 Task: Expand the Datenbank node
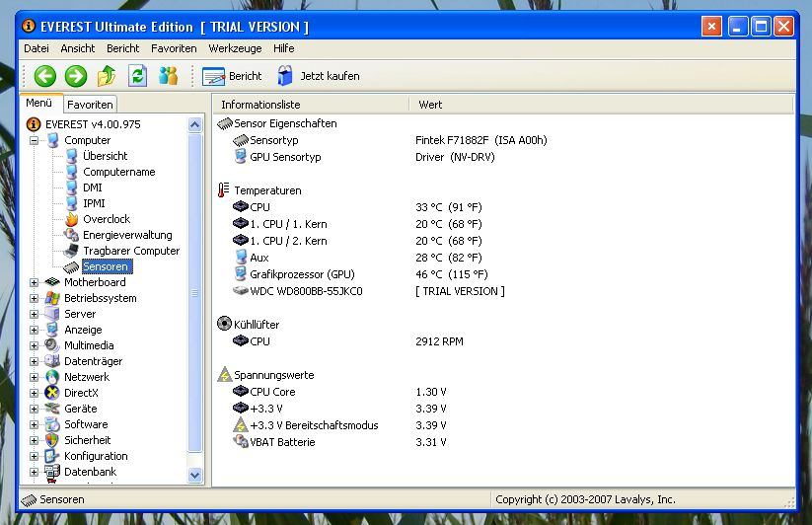(35, 472)
